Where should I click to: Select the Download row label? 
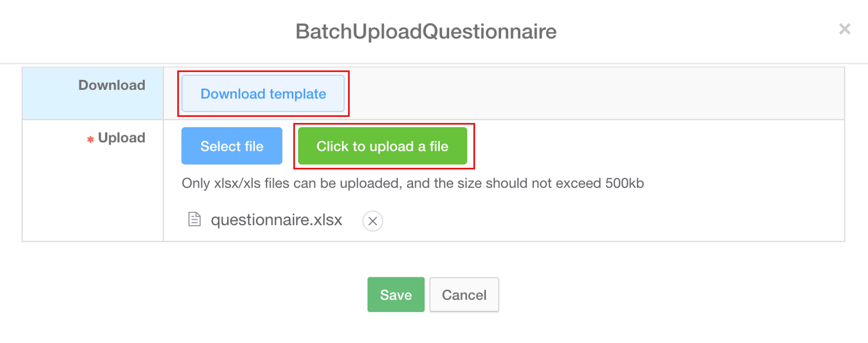click(111, 85)
